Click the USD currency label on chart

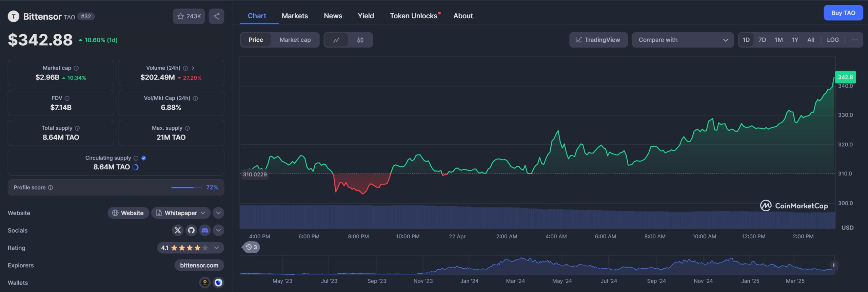click(x=847, y=228)
